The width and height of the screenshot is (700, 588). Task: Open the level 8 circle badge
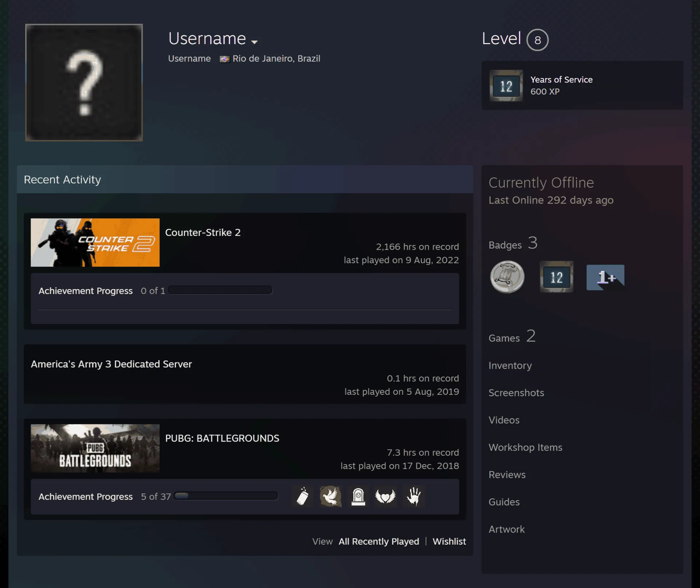pos(537,40)
